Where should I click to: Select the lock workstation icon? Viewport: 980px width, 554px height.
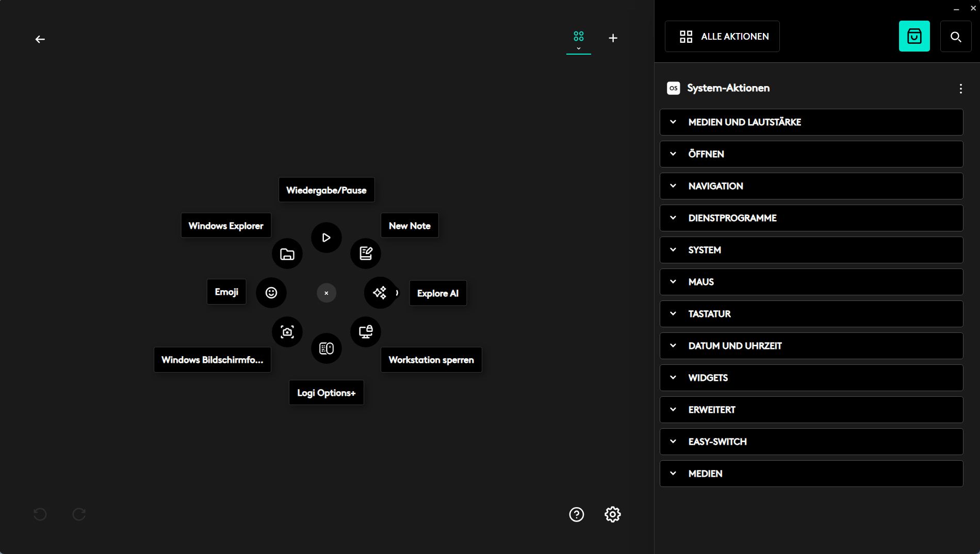pyautogui.click(x=366, y=332)
